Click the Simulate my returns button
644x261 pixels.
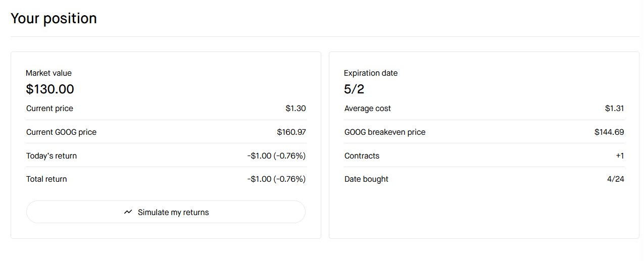click(166, 212)
